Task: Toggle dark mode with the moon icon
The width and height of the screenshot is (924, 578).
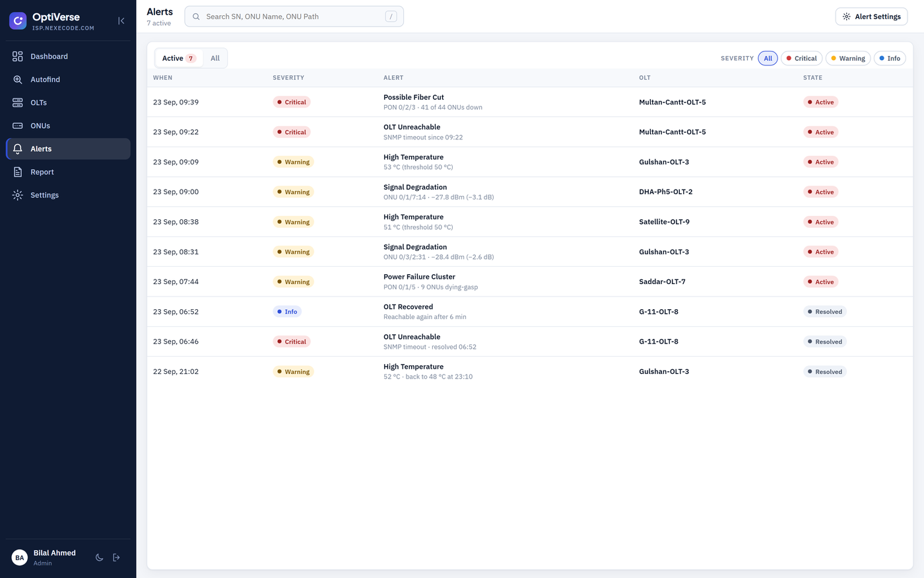Action: tap(99, 558)
